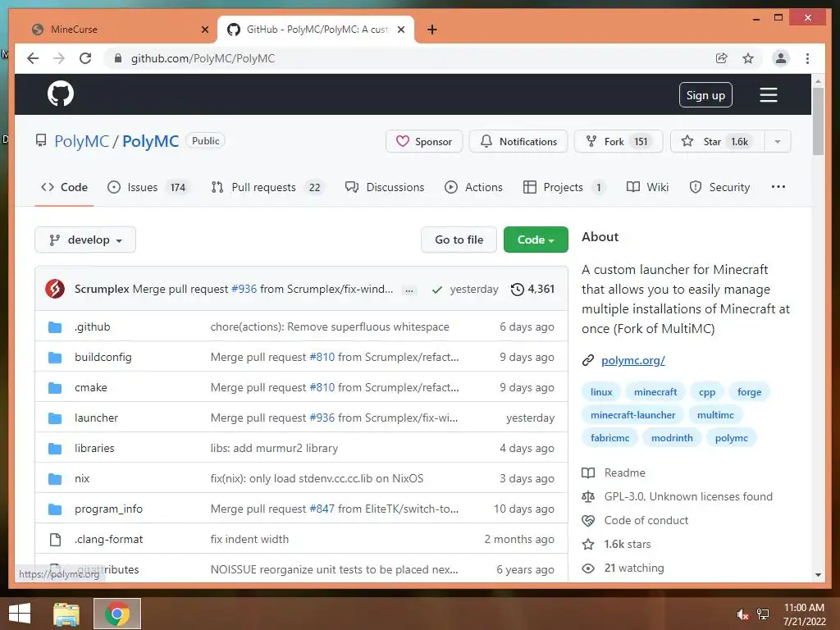Open the Pull requests tab
Viewport: 840px width, 630px height.
coord(268,188)
